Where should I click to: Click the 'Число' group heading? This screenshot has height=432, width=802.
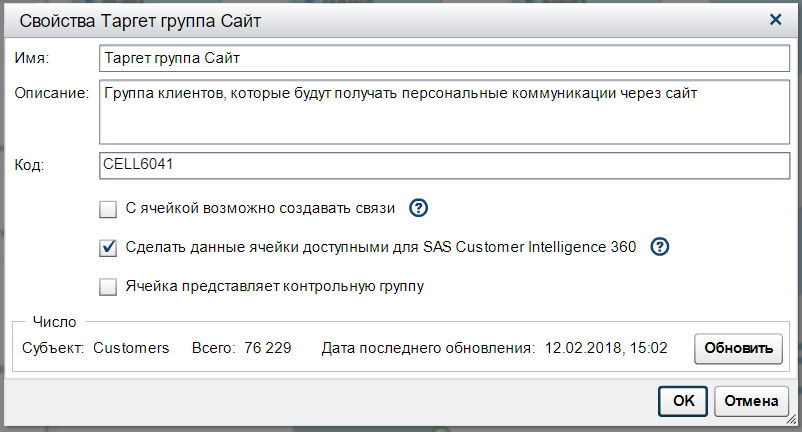coord(51,322)
